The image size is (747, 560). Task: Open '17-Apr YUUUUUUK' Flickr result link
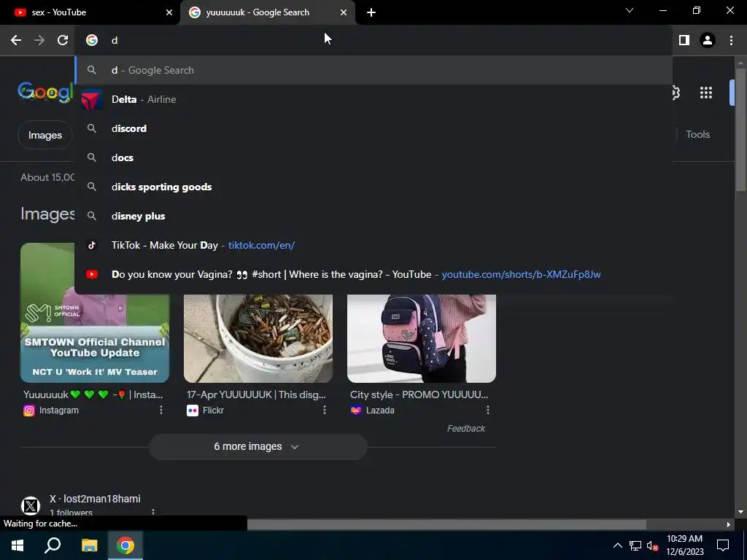tap(256, 394)
